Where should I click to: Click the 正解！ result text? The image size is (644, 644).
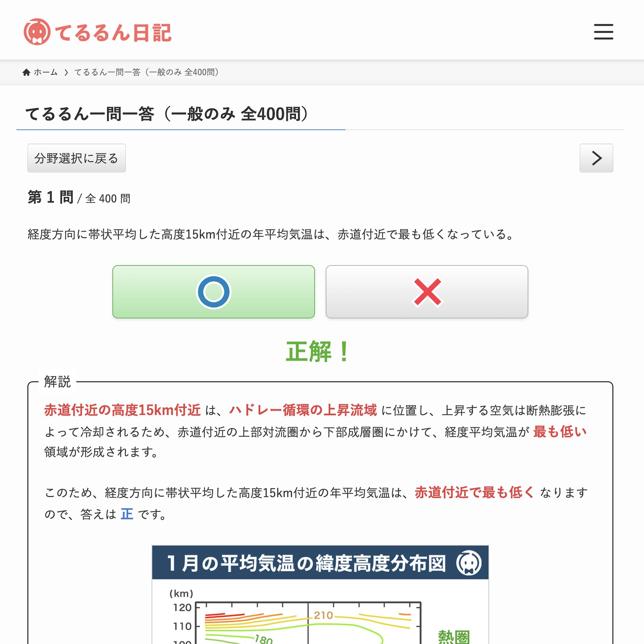click(318, 351)
